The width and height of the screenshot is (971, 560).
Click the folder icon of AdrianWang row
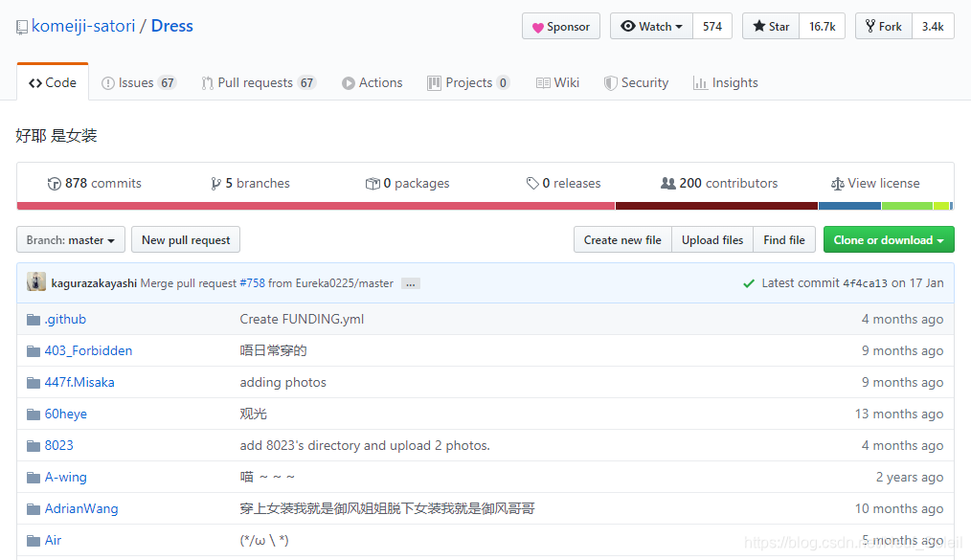(34, 509)
